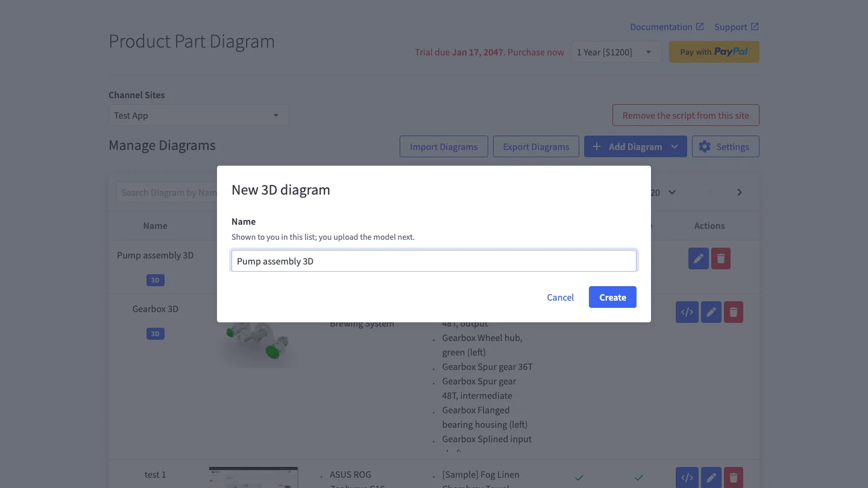Open the Add Diagram dropdown arrow
The image size is (868, 488).
click(x=675, y=146)
